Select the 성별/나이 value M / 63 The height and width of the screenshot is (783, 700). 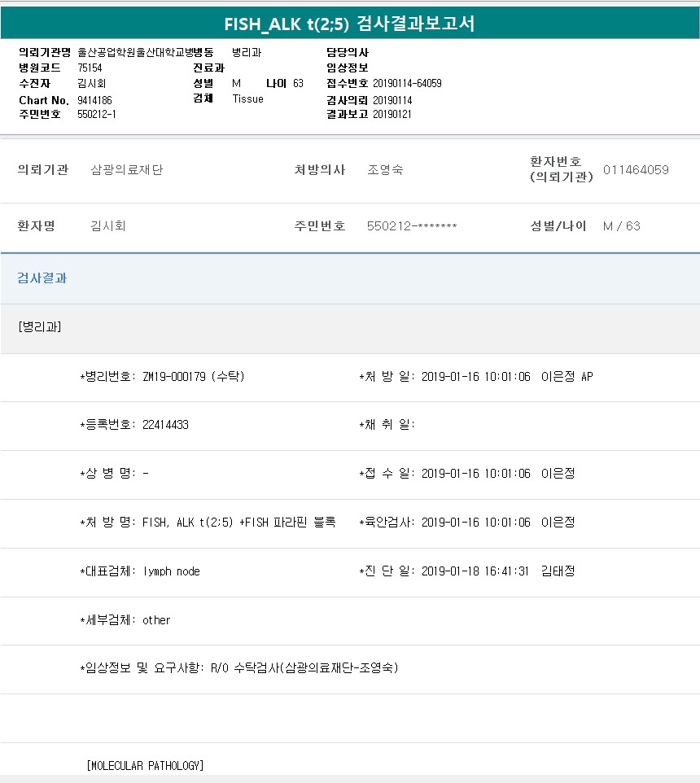tap(622, 225)
